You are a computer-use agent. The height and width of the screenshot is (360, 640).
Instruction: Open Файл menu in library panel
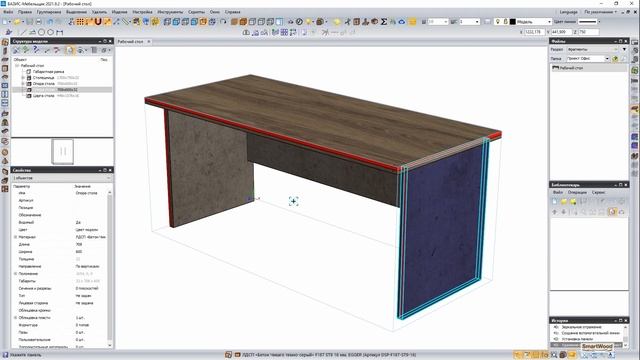[x=558, y=192]
